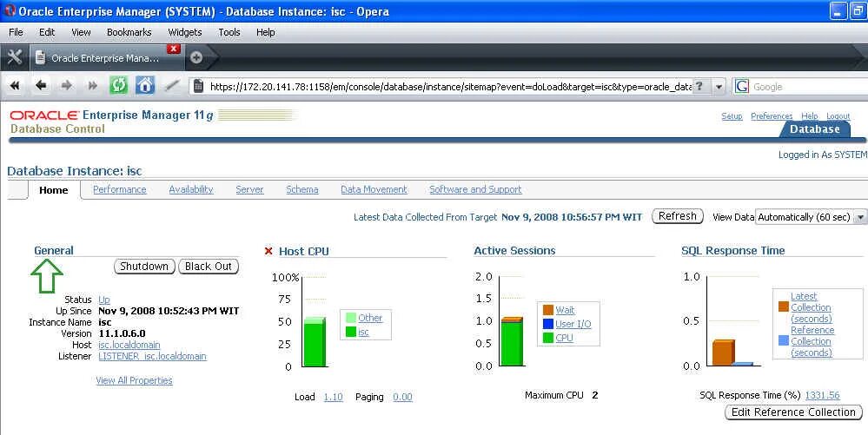Click the Load value 1.10 link
Image resolution: width=868 pixels, height=435 pixels.
334,397
